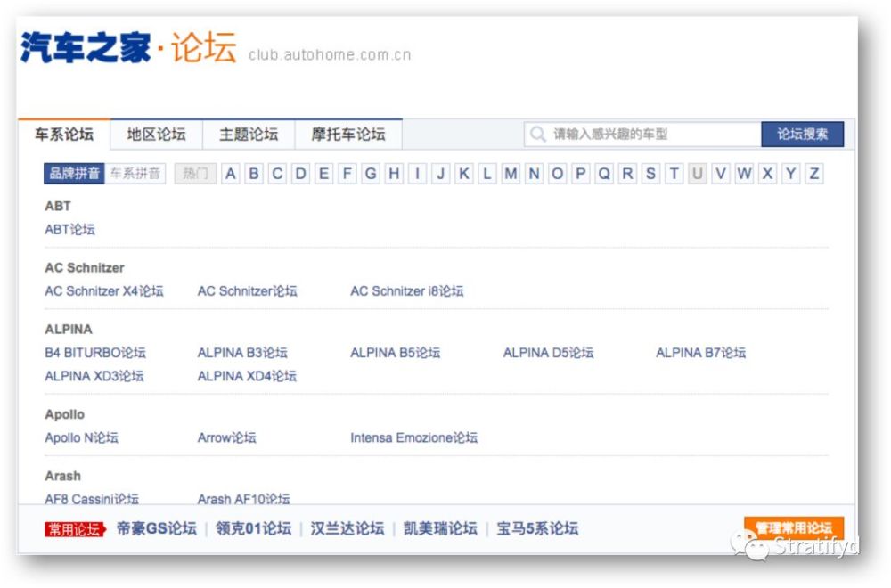Jump to letter V brands
The height and width of the screenshot is (588, 891).
[721, 173]
